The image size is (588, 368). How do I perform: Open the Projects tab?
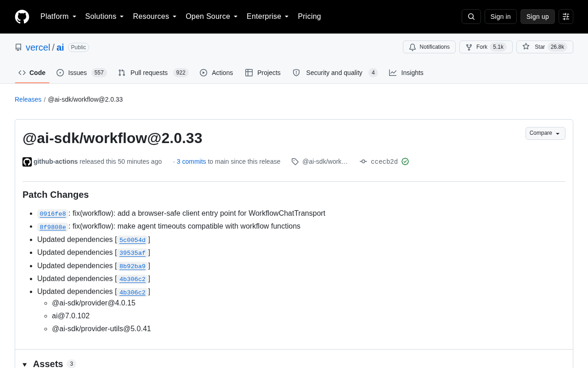tap(263, 73)
